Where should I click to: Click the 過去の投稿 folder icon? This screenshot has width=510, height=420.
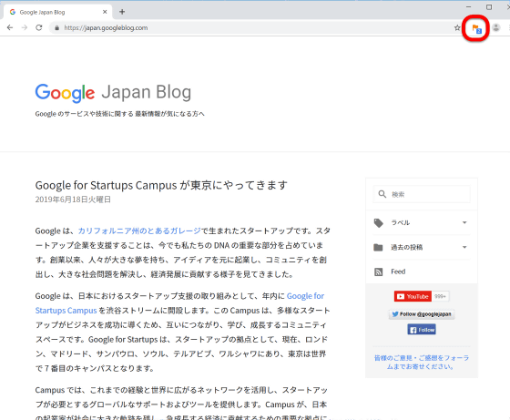(x=378, y=247)
